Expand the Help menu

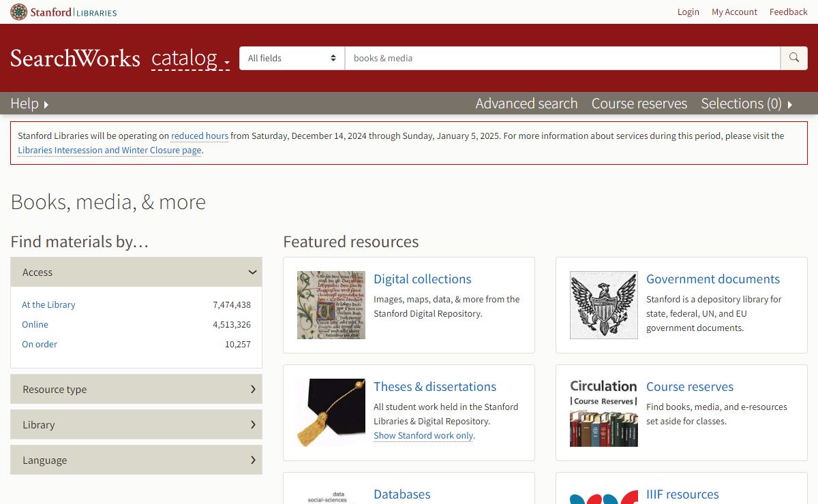[29, 104]
